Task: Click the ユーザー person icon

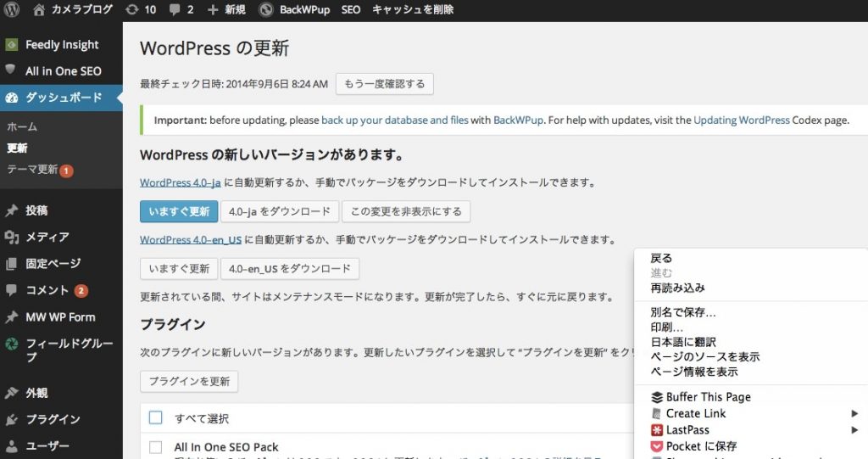Action: click(x=12, y=446)
